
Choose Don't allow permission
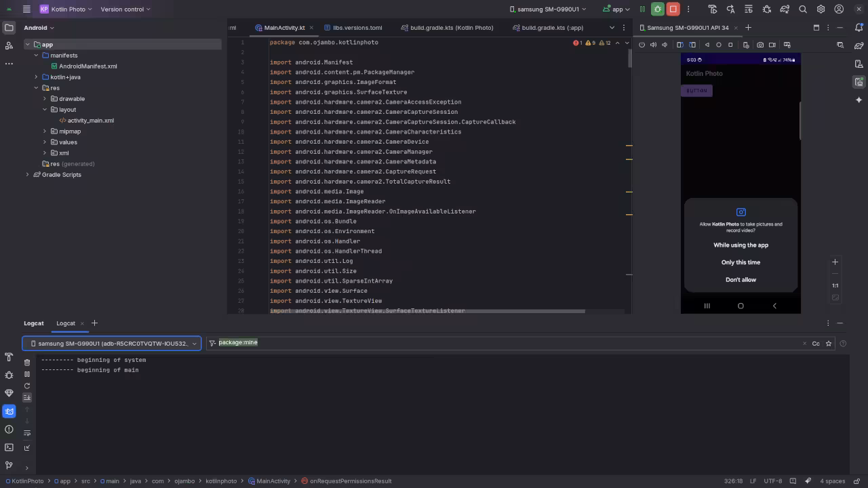(x=741, y=280)
